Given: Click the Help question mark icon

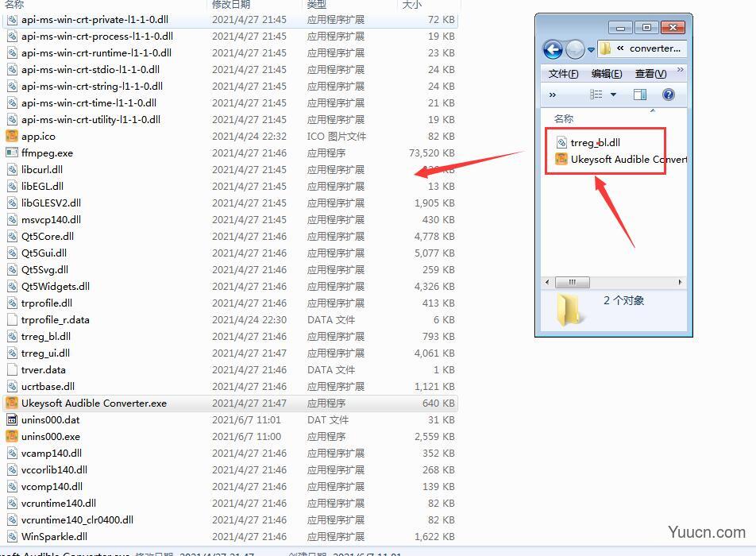Looking at the screenshot, I should coord(668,95).
